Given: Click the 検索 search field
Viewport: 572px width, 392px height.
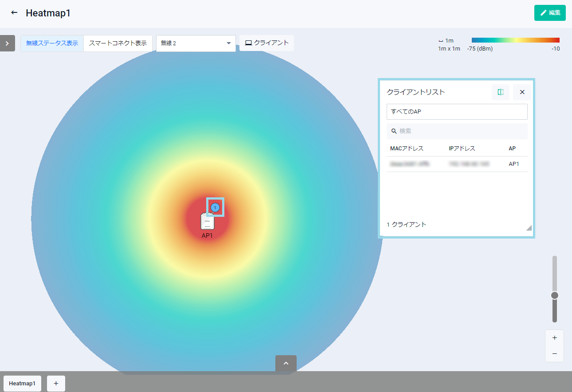Looking at the screenshot, I should 457,131.
